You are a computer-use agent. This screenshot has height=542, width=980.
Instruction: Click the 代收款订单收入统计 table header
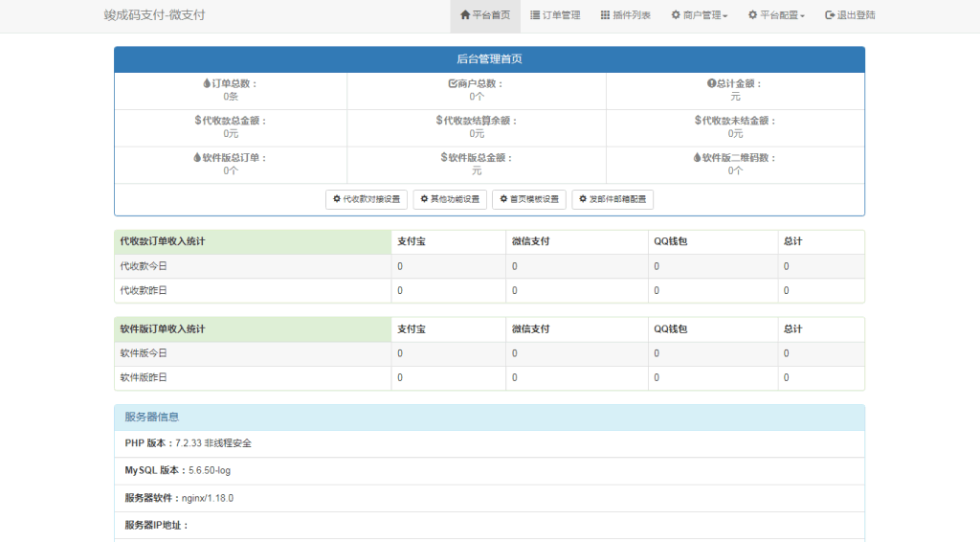pyautogui.click(x=162, y=241)
